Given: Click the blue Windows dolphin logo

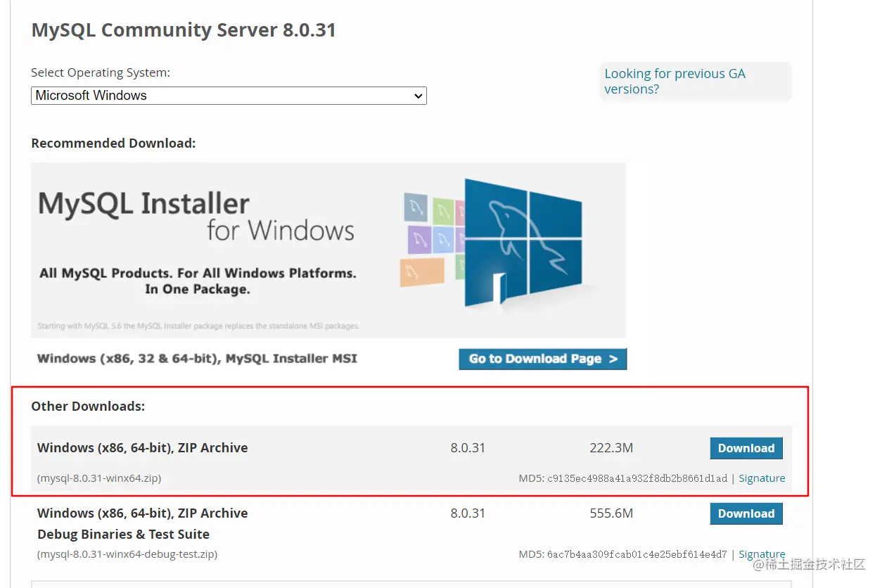Looking at the screenshot, I should point(524,243).
